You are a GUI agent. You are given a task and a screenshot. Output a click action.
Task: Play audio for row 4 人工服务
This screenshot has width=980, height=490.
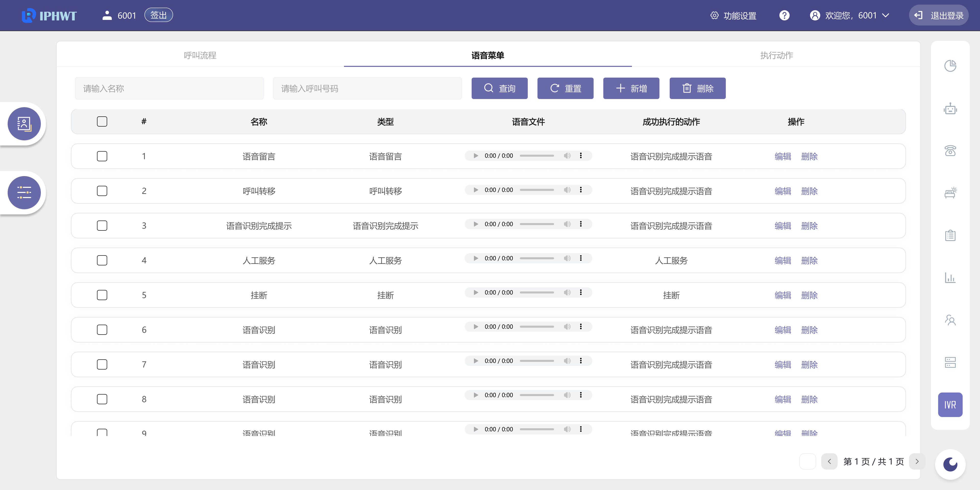(x=475, y=258)
